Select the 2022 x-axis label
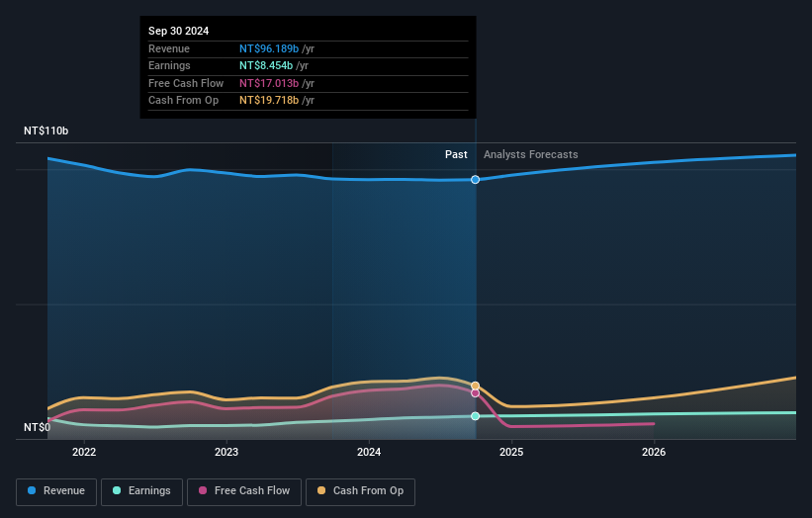 [84, 452]
